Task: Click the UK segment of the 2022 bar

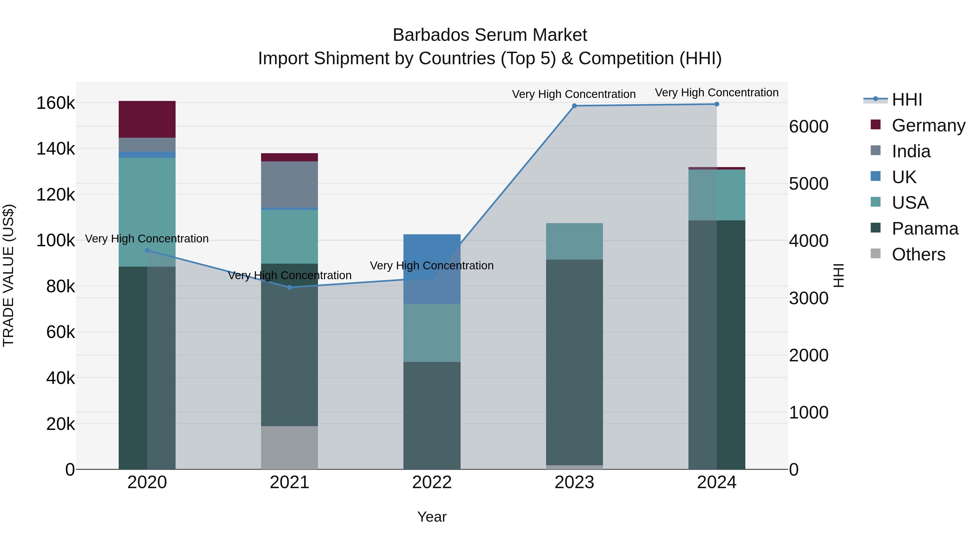Action: 432,269
